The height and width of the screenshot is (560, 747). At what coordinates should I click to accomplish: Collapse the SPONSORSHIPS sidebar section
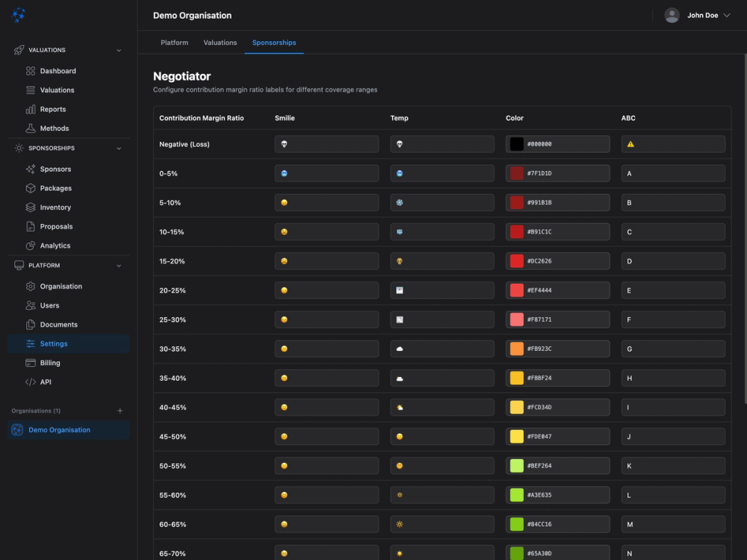118,148
